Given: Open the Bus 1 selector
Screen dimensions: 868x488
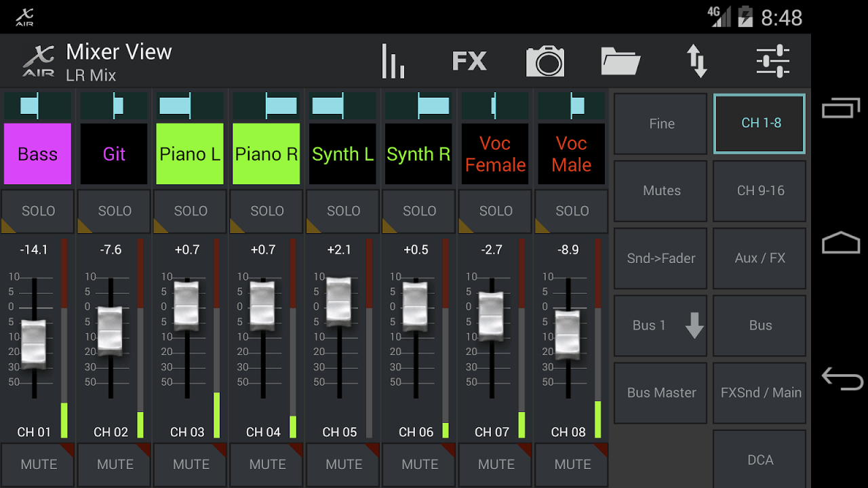Looking at the screenshot, I should pyautogui.click(x=660, y=325).
